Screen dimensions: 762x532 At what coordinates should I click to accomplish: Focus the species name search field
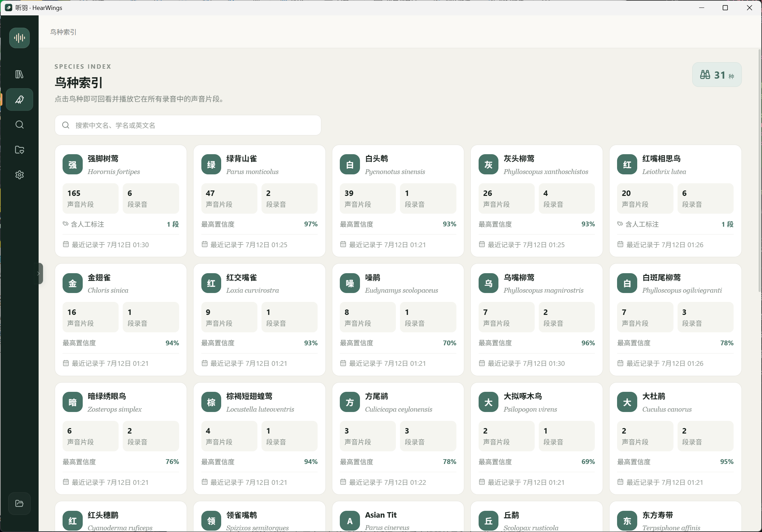pyautogui.click(x=188, y=125)
